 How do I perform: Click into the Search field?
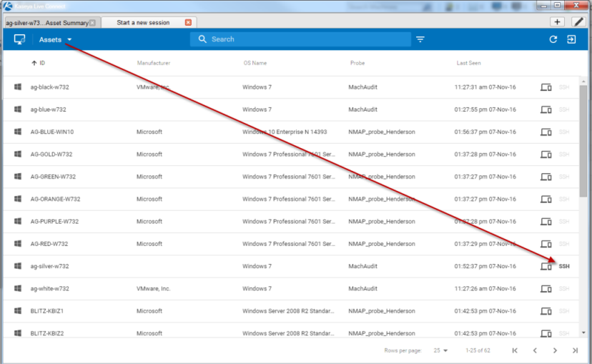300,39
